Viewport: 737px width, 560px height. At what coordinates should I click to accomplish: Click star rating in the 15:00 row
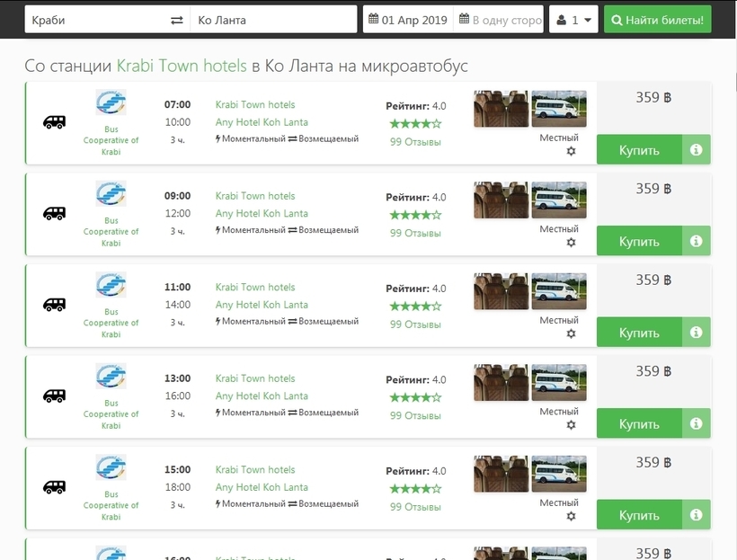tap(415, 488)
